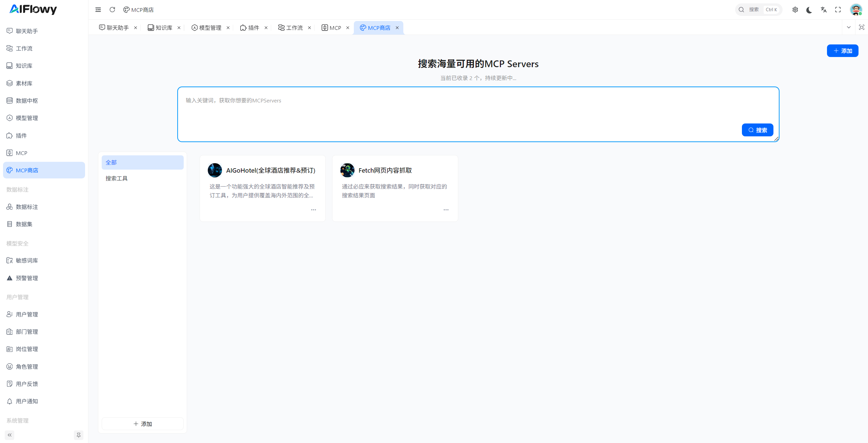The height and width of the screenshot is (443, 868).
Task: Click the page refresh icon
Action: click(x=112, y=9)
